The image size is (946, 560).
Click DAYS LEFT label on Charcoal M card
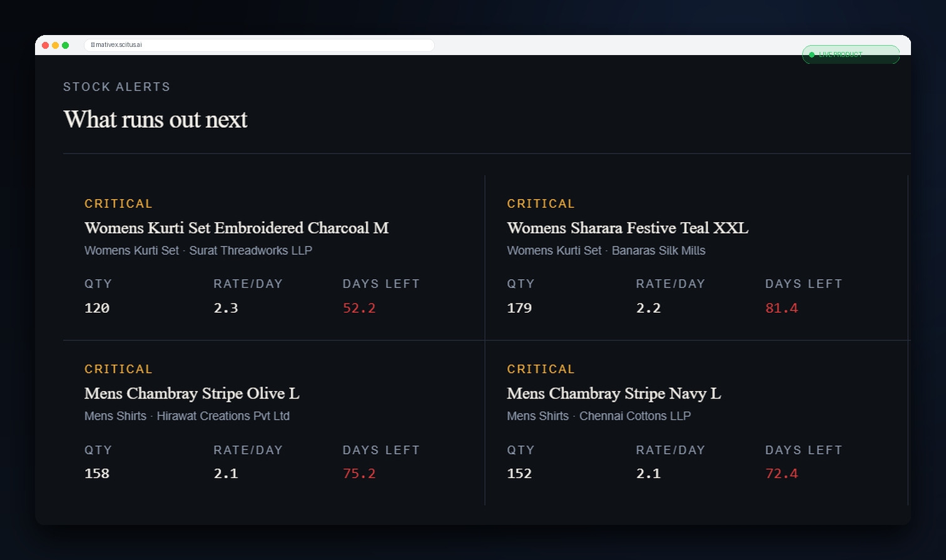pos(381,284)
